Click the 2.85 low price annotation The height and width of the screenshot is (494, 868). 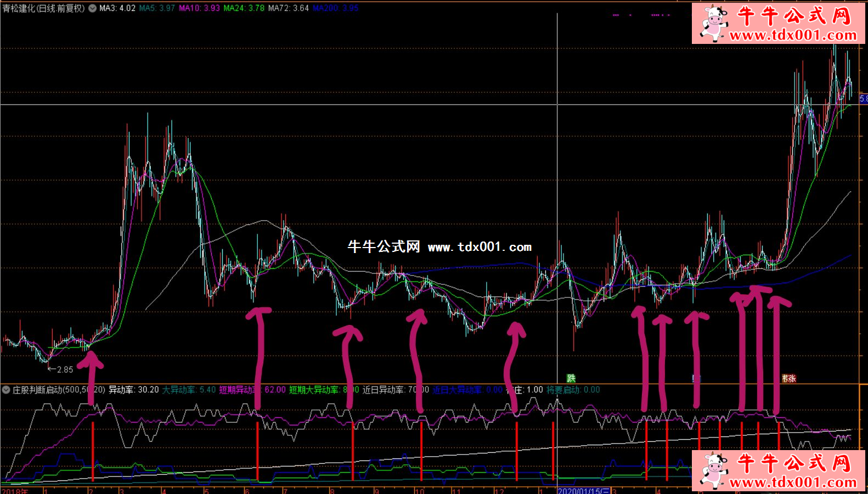point(60,369)
